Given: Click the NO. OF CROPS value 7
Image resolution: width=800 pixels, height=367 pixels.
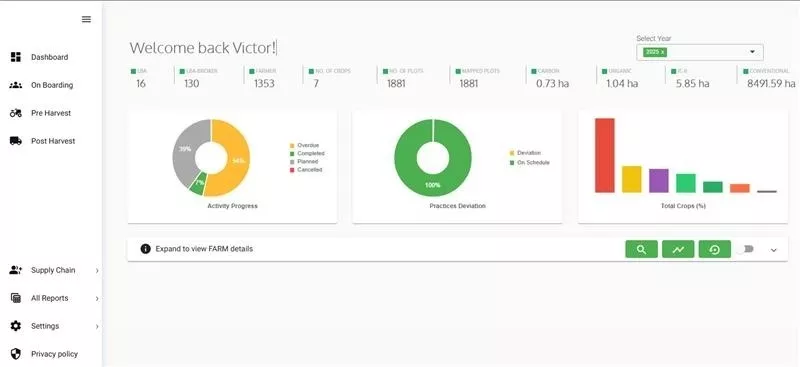Looking at the screenshot, I should pos(316,83).
